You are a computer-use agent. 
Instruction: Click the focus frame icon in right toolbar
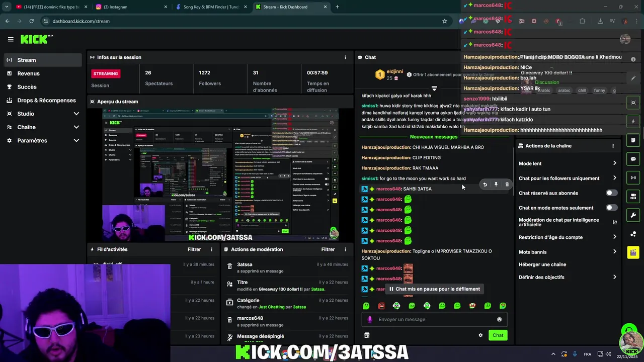[633, 103]
